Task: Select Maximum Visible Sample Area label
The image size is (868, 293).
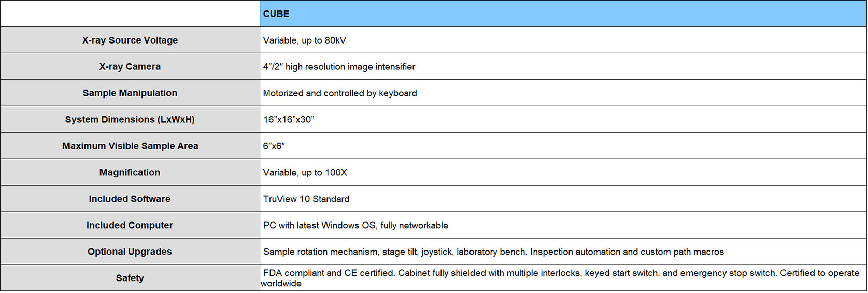Action: pos(130,146)
